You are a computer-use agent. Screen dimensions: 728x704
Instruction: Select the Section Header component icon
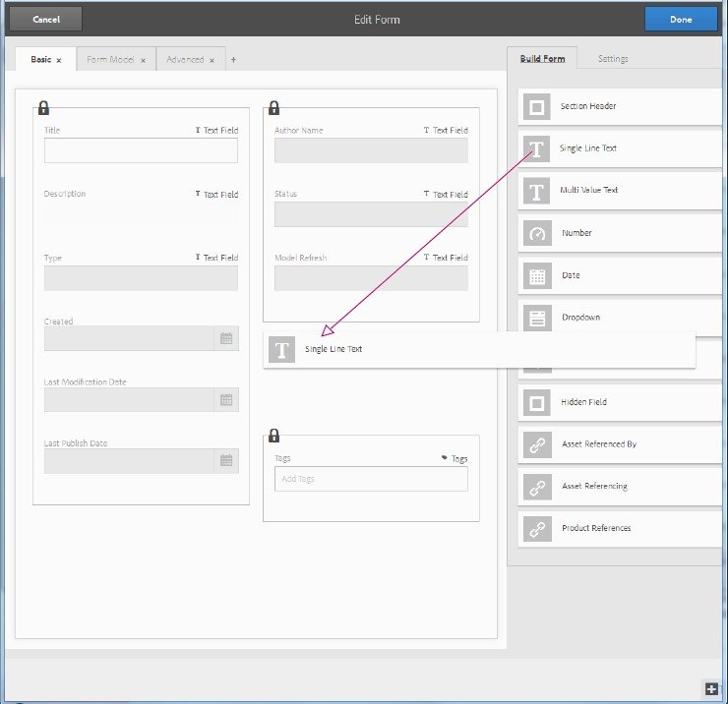tap(537, 107)
